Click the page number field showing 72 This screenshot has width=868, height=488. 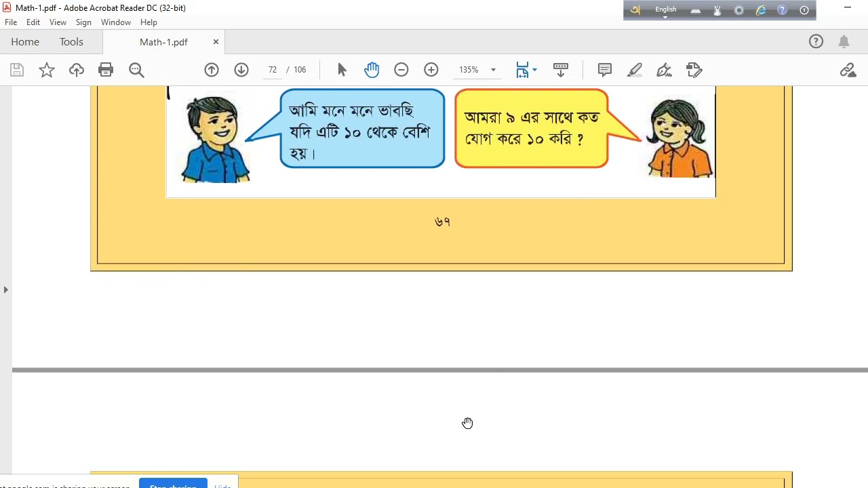pos(273,70)
